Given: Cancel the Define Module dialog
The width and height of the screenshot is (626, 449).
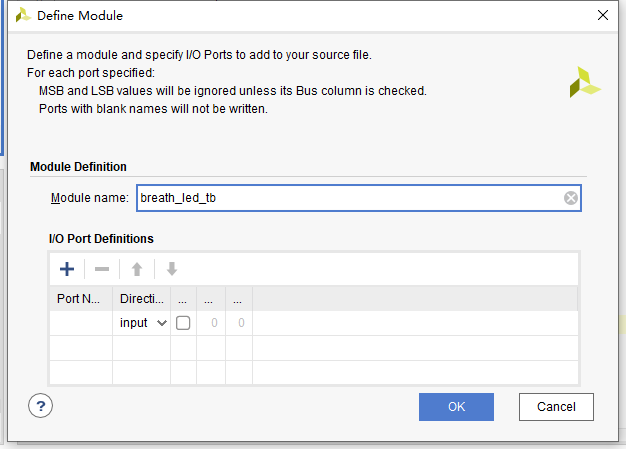Looking at the screenshot, I should (x=556, y=407).
